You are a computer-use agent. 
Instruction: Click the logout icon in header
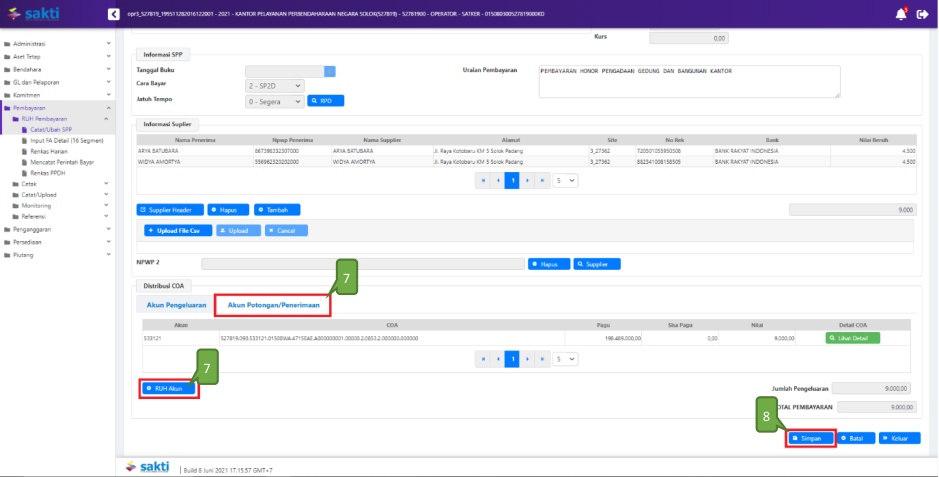click(922, 14)
